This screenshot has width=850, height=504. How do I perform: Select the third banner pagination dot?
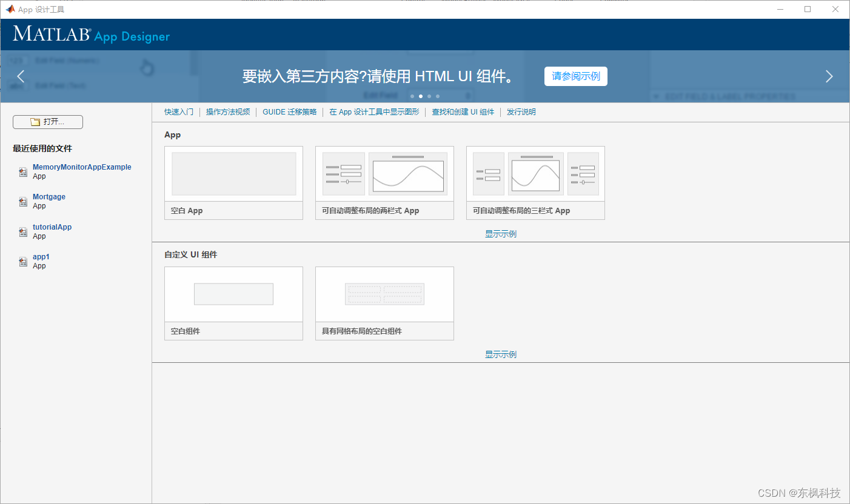click(x=429, y=96)
